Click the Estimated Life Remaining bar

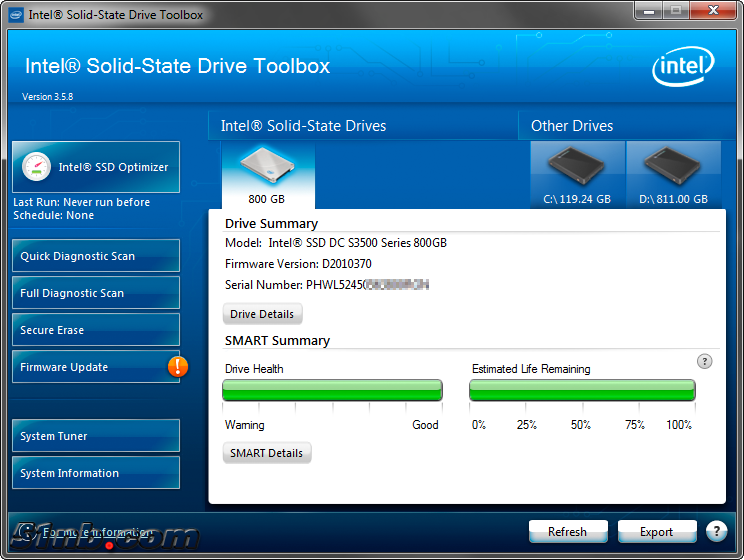(582, 390)
